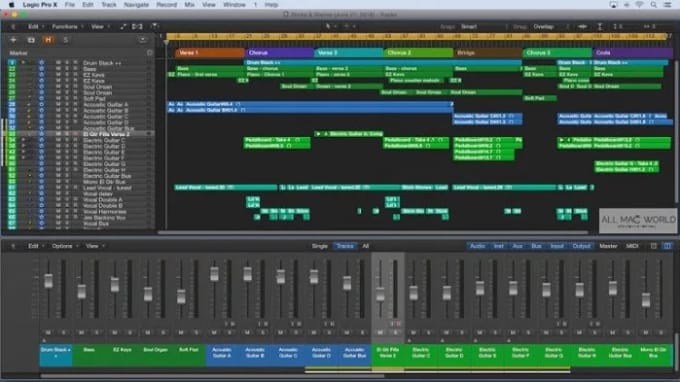Click the waveform zoom icon
Screen dimensions: 680x382
[582, 26]
